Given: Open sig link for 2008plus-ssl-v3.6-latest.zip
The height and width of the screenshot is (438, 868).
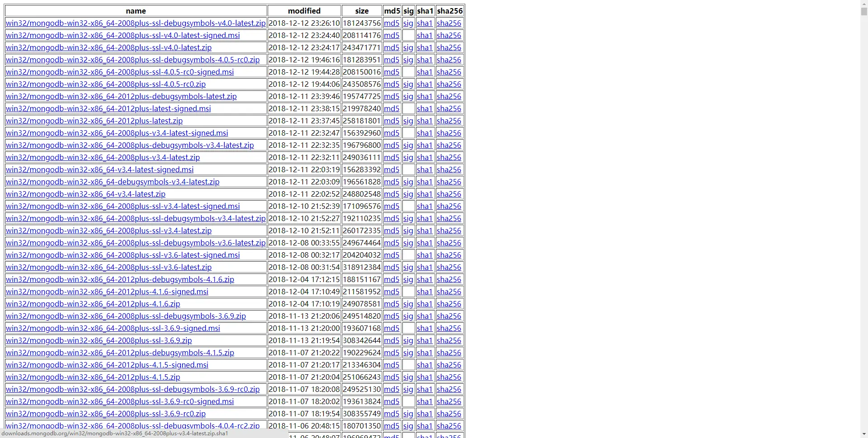Looking at the screenshot, I should click(408, 267).
